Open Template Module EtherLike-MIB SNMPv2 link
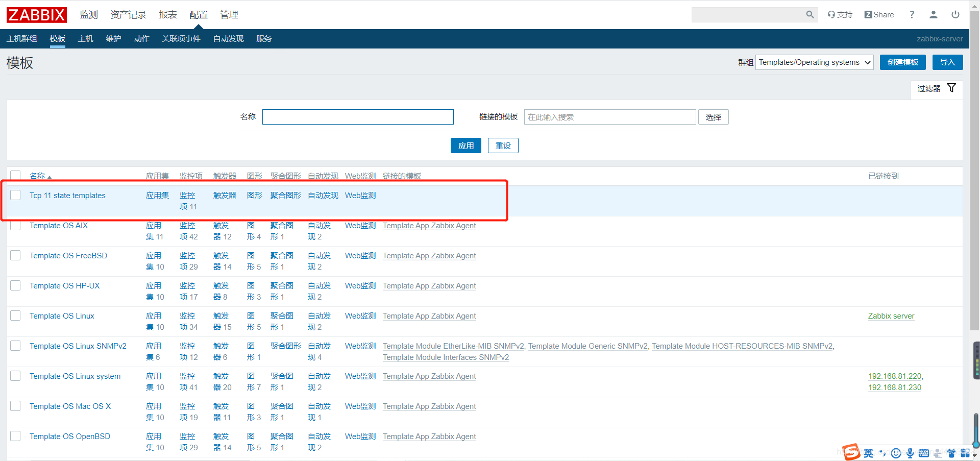 (x=453, y=346)
